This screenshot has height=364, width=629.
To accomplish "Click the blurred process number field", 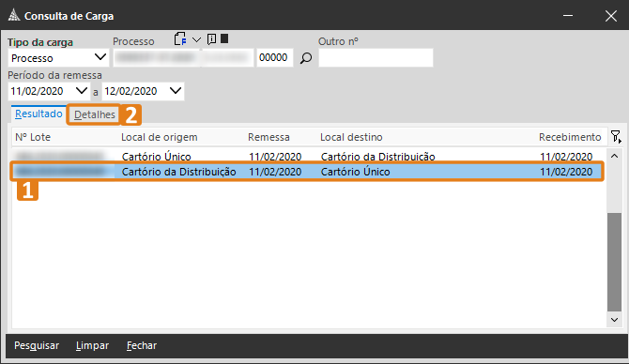I will tap(184, 58).
